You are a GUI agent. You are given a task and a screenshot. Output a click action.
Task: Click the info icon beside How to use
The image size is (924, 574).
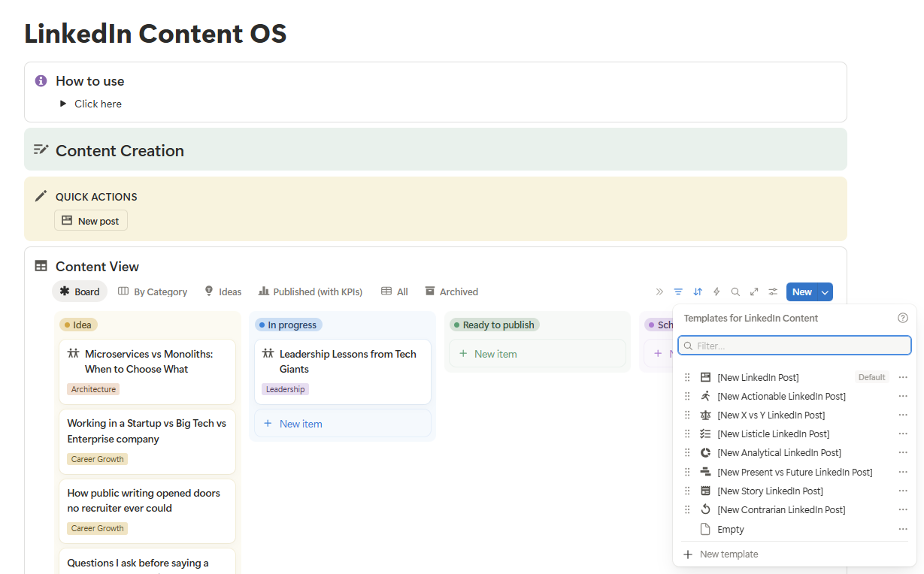(x=41, y=80)
